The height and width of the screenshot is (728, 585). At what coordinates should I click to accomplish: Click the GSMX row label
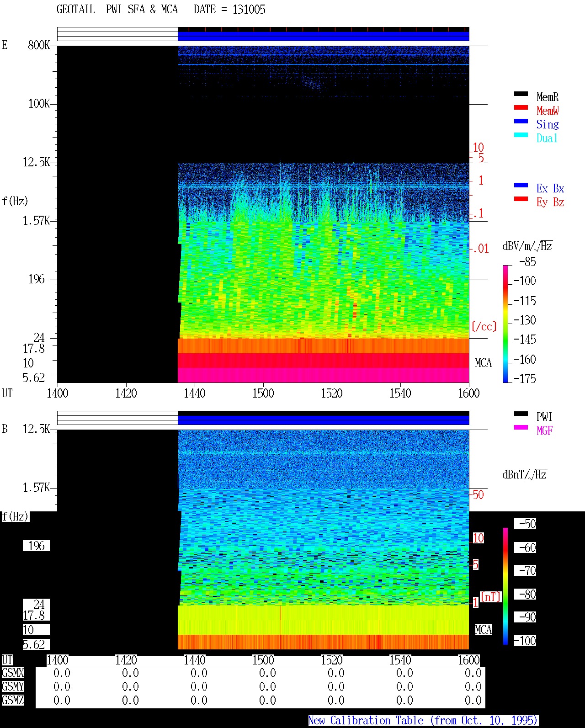[13, 673]
